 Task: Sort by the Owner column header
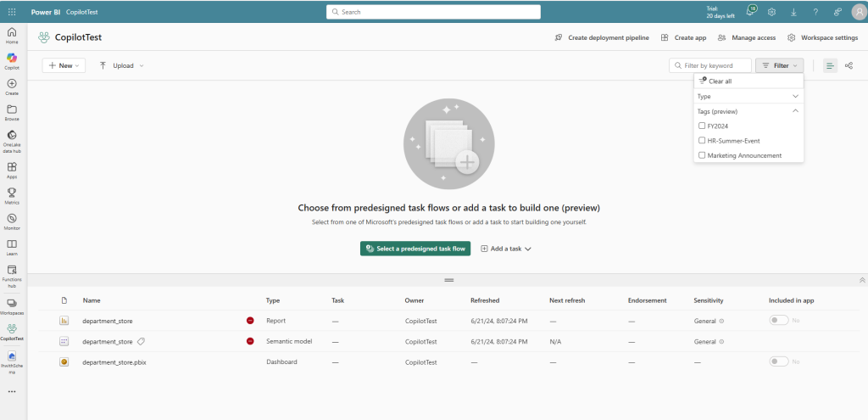[414, 300]
